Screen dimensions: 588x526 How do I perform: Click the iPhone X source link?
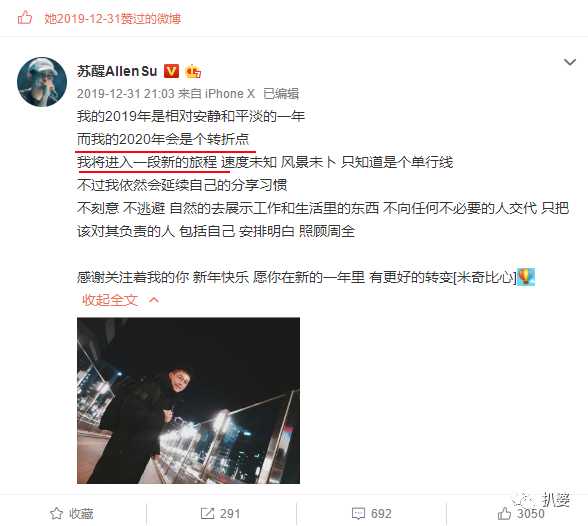pos(230,93)
